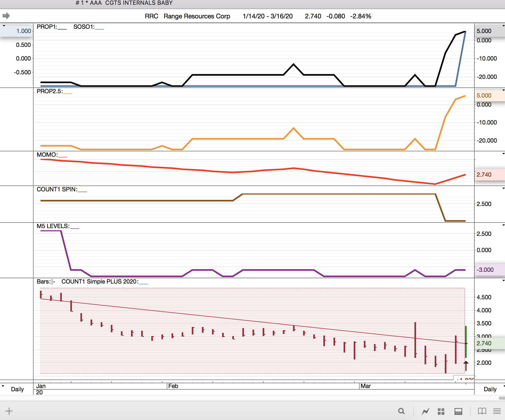Screen dimensions: 505x420
Task: Click the RRC ticker symbol in the header
Action: 152,16
